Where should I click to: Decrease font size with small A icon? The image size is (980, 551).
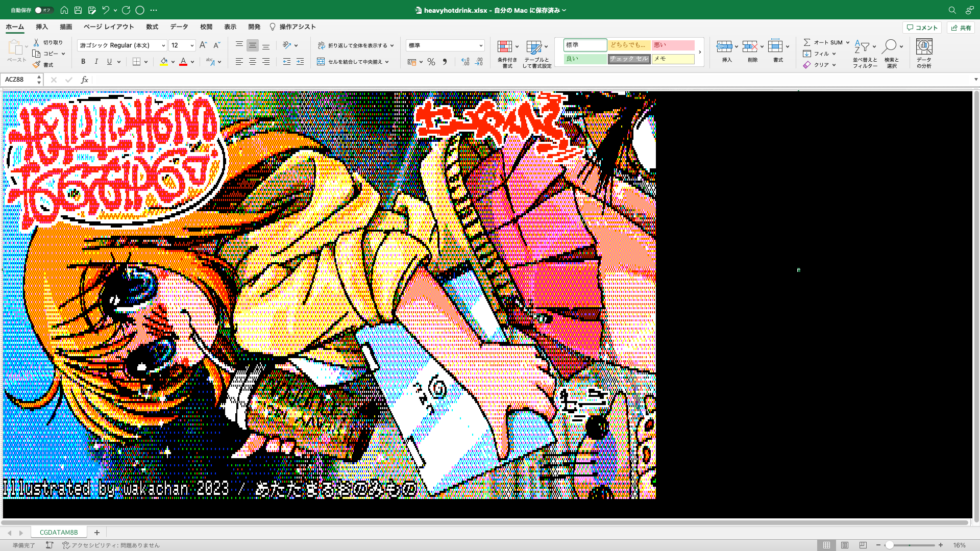click(216, 45)
